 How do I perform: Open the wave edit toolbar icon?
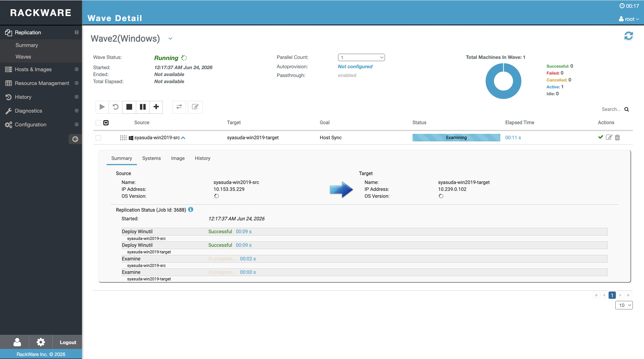(x=195, y=107)
